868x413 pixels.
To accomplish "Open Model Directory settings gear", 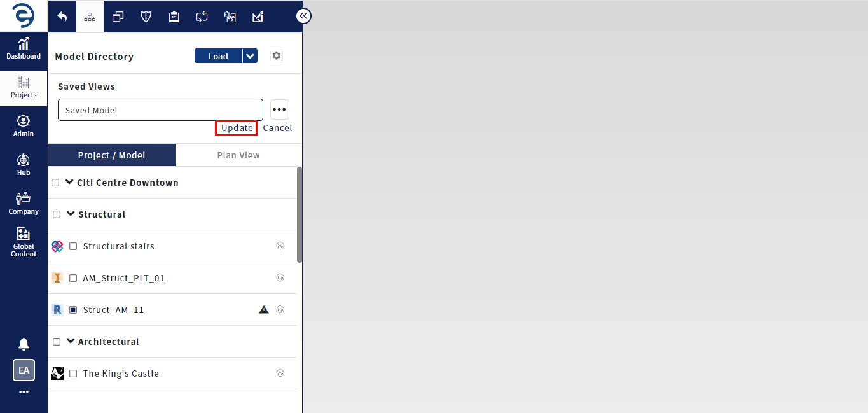I will coord(276,56).
